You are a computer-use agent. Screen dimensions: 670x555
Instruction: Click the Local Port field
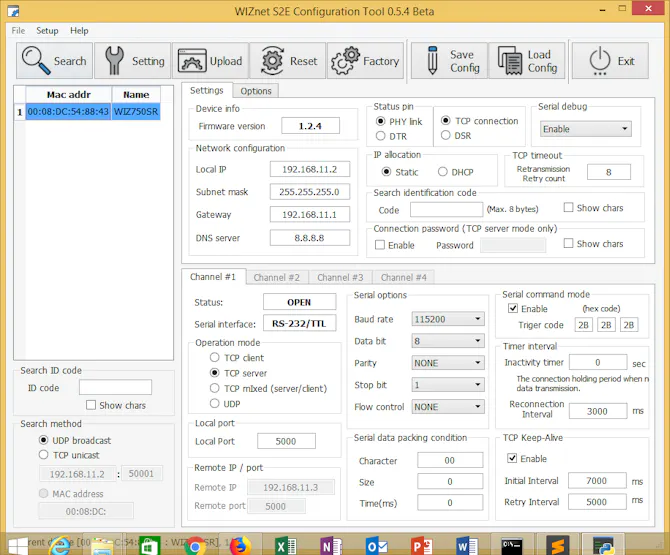[x=286, y=441]
